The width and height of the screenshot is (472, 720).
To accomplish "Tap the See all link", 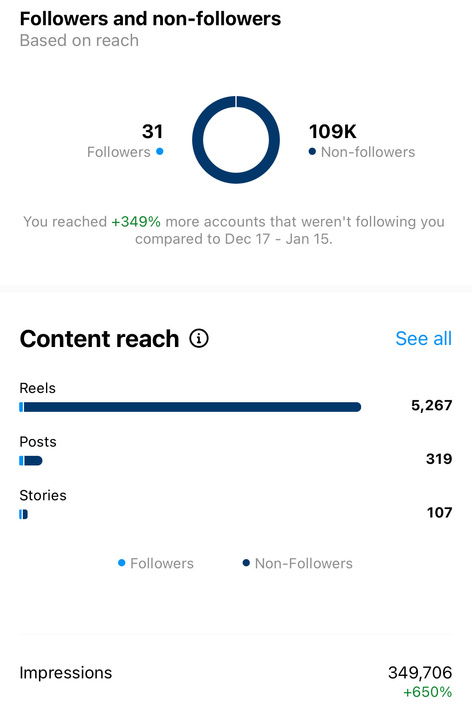I will tap(423, 338).
